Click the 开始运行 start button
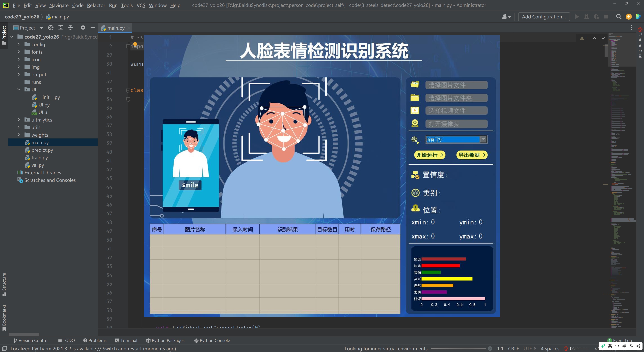644x352 pixels. click(430, 155)
